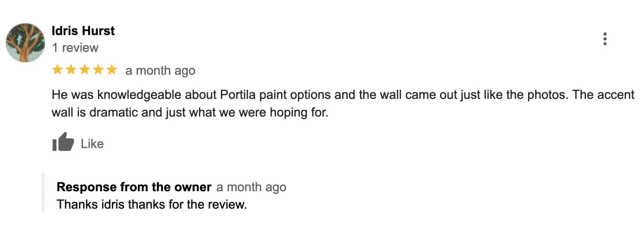Click the owner response's 'a month ago' timestamp
644x238 pixels.
click(251, 187)
